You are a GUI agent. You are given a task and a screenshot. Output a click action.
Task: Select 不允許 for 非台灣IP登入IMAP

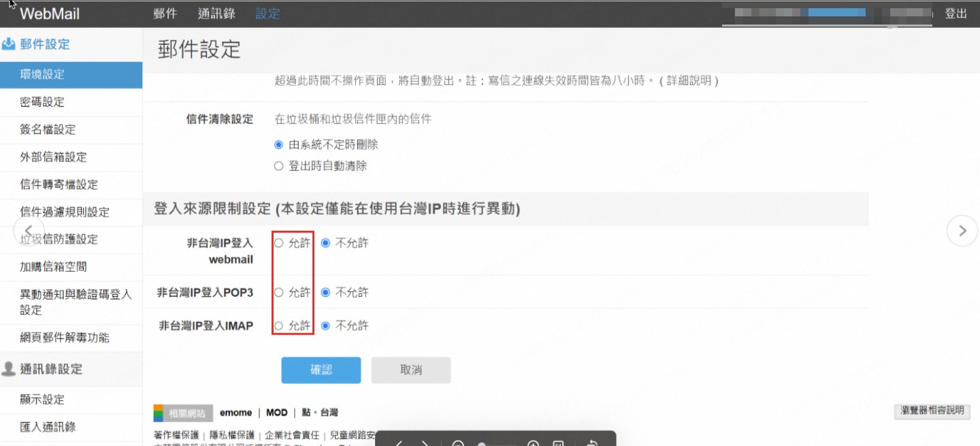click(325, 325)
